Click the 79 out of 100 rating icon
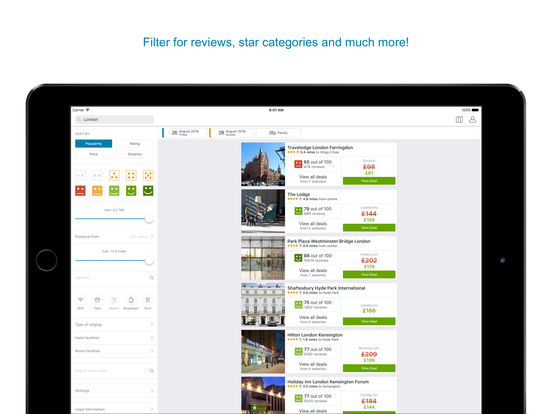This screenshot has height=414, width=552. pos(298,211)
